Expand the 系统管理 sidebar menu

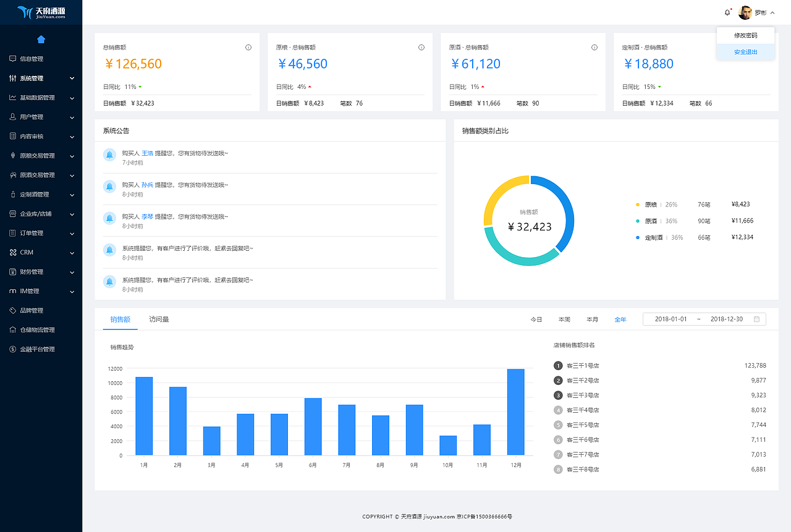(41, 78)
